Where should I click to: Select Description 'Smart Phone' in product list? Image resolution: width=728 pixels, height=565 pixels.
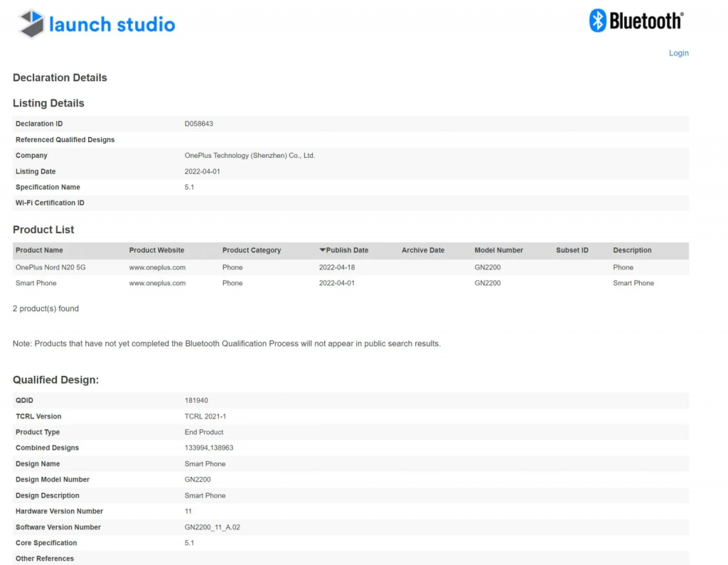(633, 283)
